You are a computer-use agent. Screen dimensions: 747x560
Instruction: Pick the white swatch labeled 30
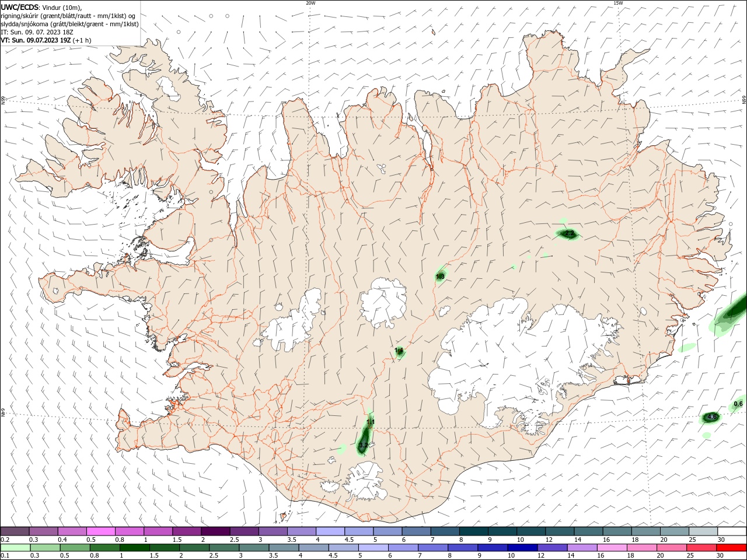point(732,531)
